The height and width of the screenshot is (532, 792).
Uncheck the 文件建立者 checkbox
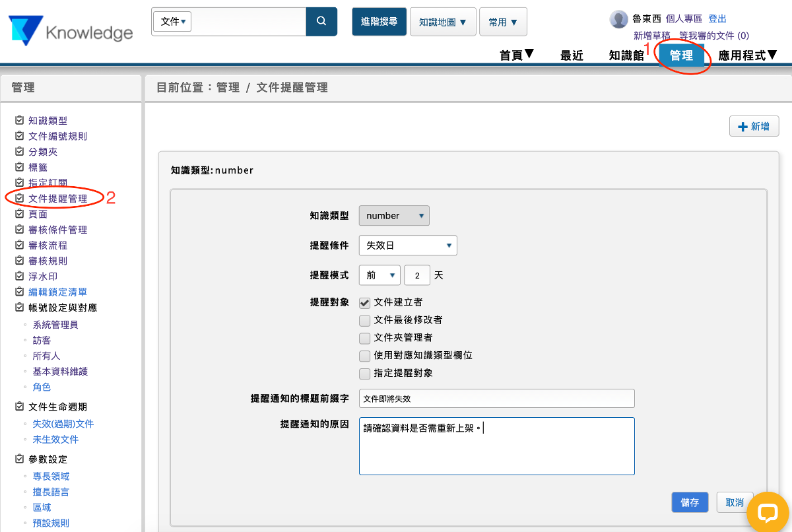point(364,302)
